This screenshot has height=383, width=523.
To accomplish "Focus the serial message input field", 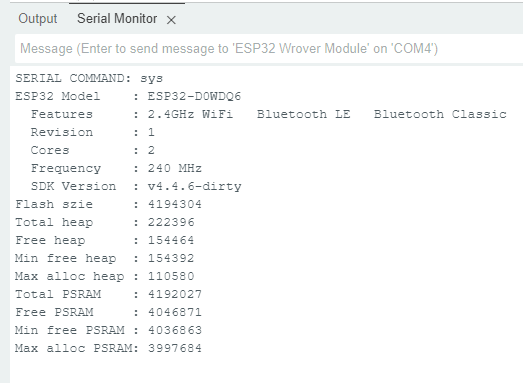I will coord(269,49).
